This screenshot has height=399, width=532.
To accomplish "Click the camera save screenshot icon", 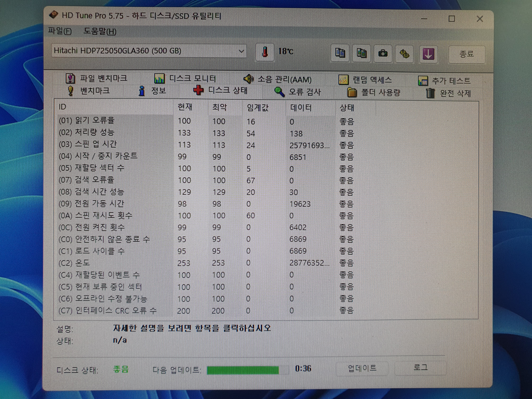I will tap(383, 53).
